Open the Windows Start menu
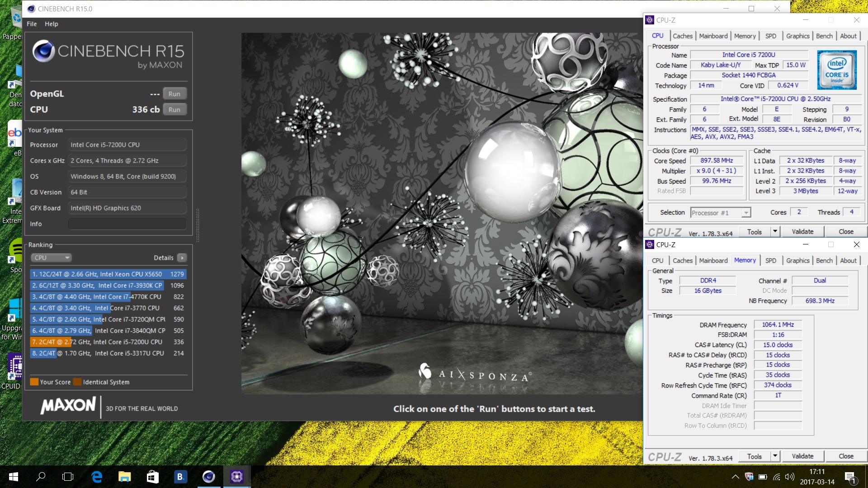The width and height of the screenshot is (868, 488). 13,477
